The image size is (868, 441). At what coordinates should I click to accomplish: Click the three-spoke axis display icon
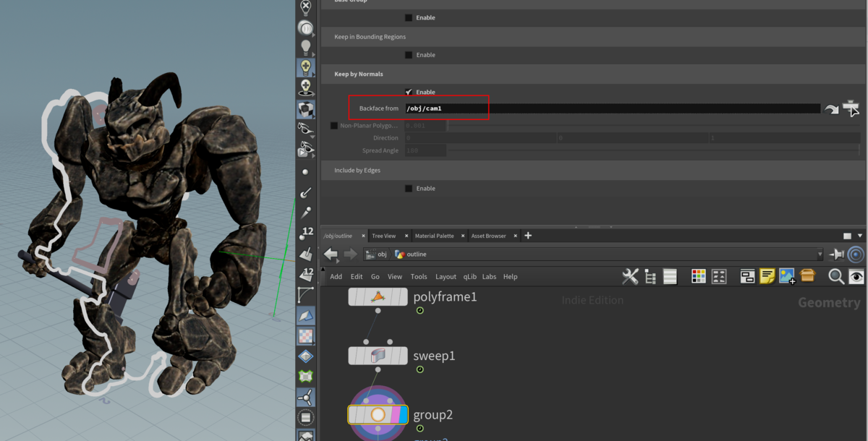click(x=306, y=397)
